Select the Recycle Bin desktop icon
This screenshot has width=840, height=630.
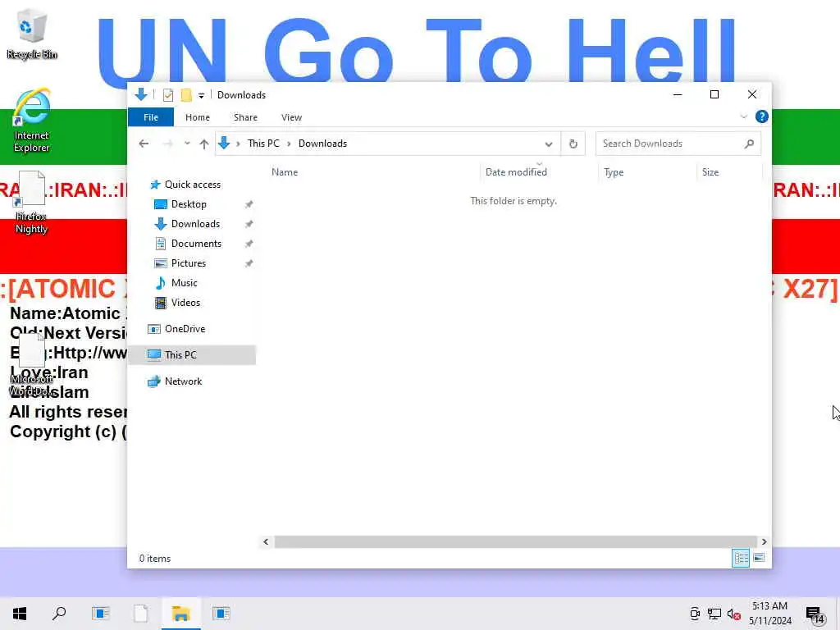click(32, 34)
